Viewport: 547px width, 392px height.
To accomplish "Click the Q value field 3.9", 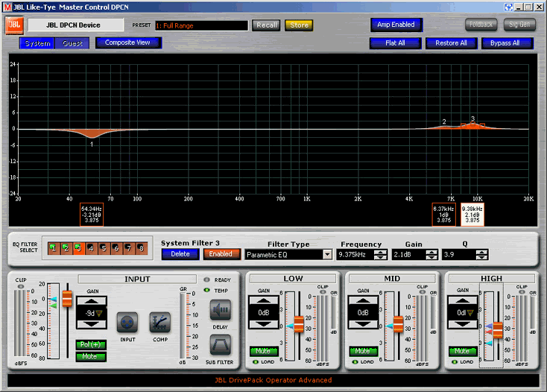I will (x=459, y=255).
